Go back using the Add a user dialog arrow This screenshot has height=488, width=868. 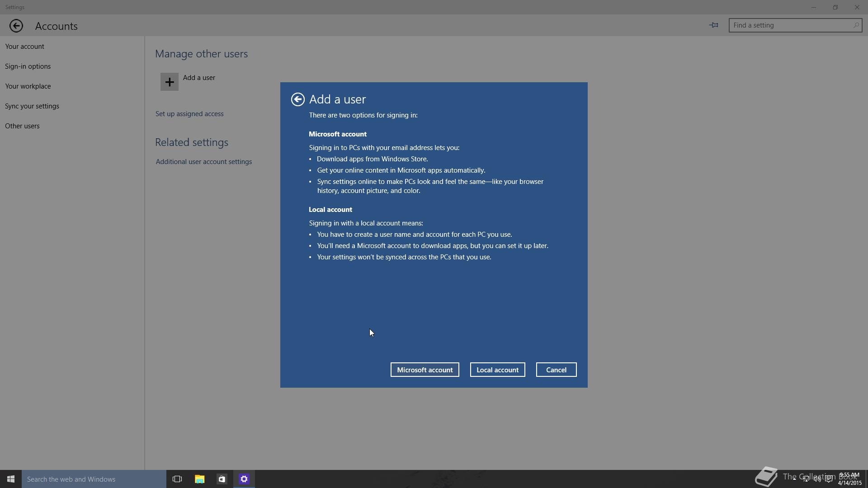click(x=297, y=99)
